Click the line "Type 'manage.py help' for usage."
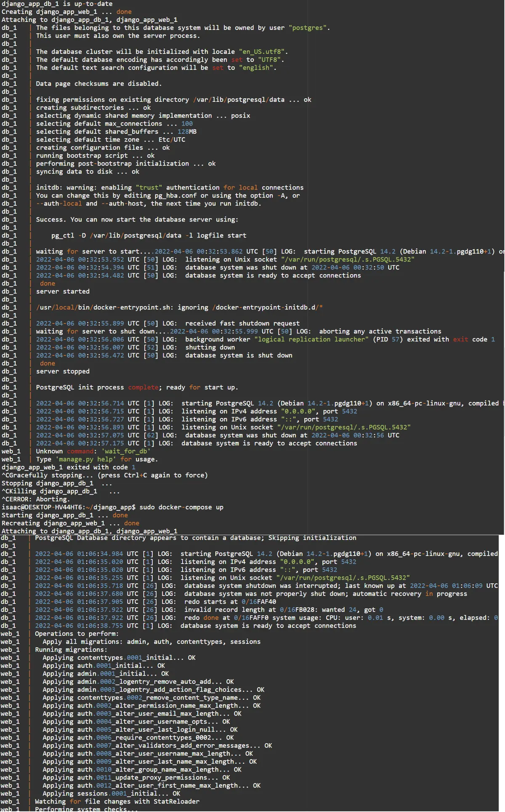The height and width of the screenshot is (812, 505). click(97, 459)
